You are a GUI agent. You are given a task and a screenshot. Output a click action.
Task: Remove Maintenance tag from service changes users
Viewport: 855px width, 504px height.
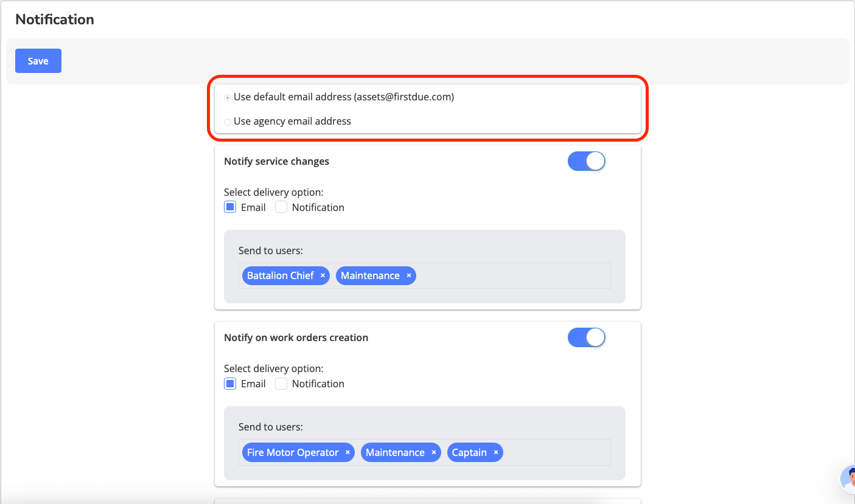pos(409,275)
